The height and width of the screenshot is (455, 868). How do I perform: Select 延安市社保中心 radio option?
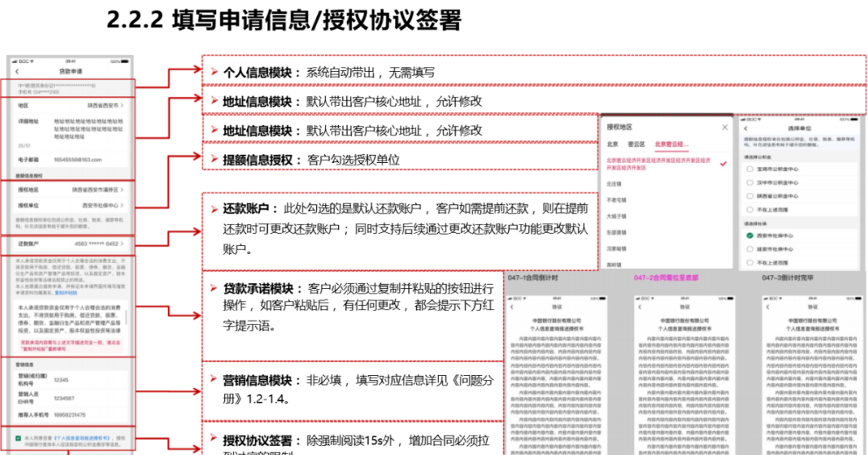[749, 249]
